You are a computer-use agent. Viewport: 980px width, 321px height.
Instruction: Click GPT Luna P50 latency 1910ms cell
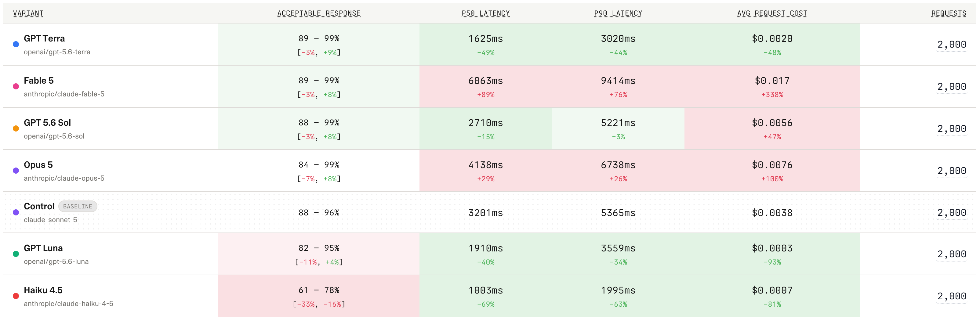pyautogui.click(x=486, y=254)
